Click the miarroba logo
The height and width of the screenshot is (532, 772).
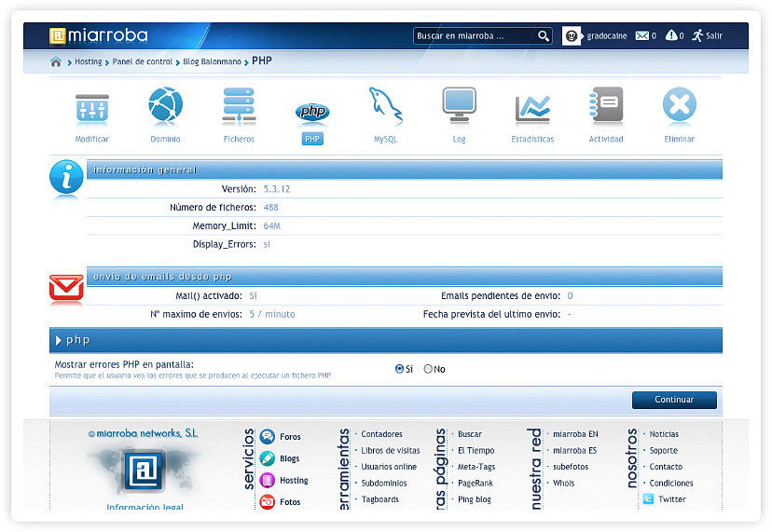coord(99,35)
